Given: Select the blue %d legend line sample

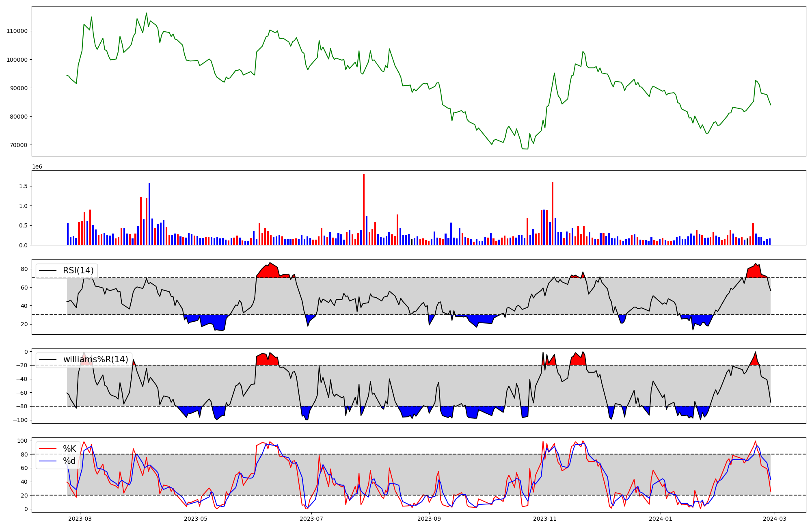Looking at the screenshot, I should point(47,461).
